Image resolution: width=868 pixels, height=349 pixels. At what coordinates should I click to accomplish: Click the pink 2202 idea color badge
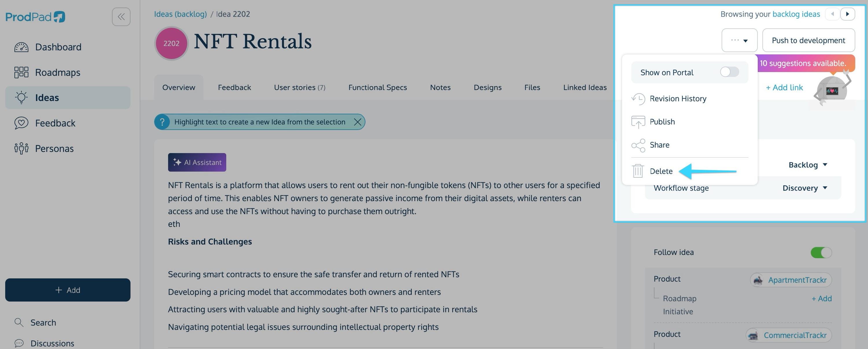click(171, 43)
